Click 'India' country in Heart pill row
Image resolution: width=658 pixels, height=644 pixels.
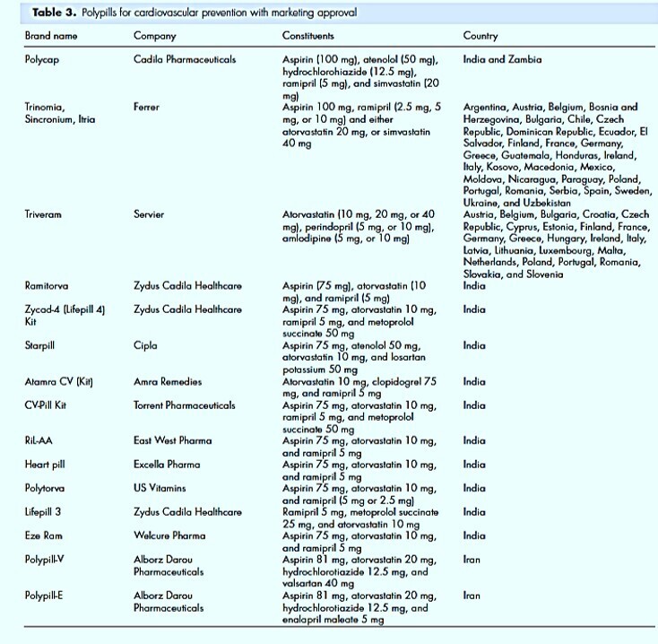coord(474,465)
